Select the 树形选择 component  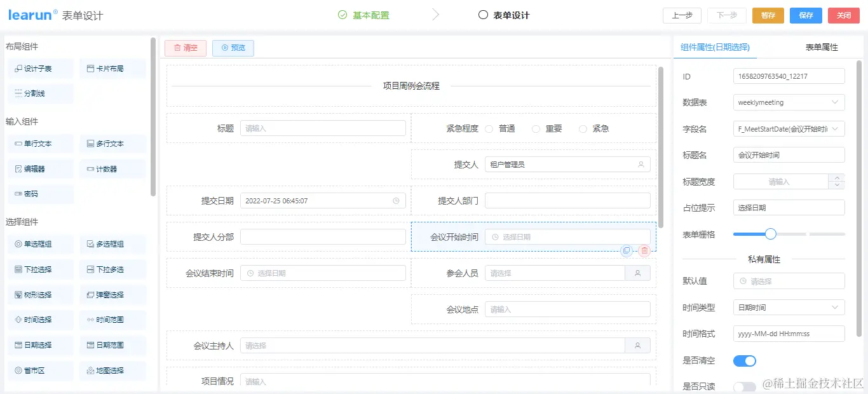coord(40,294)
